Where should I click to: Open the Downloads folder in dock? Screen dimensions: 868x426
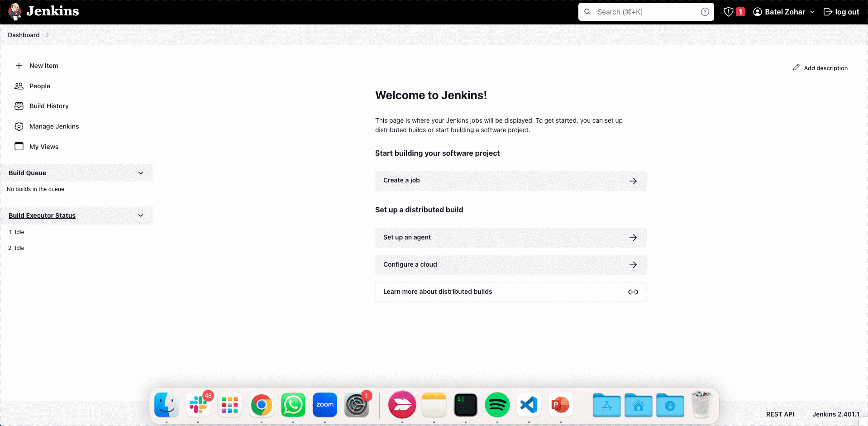pyautogui.click(x=670, y=405)
